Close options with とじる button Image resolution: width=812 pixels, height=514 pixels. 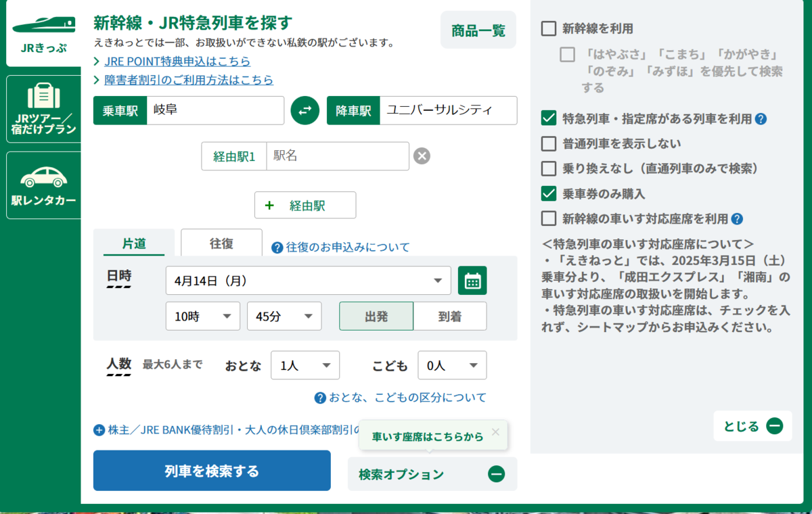pyautogui.click(x=752, y=426)
